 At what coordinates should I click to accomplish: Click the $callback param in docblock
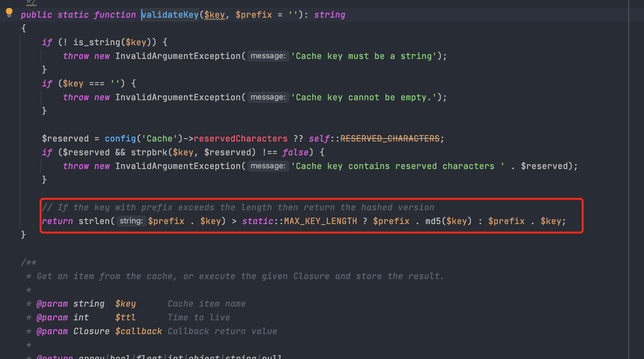[x=138, y=331]
